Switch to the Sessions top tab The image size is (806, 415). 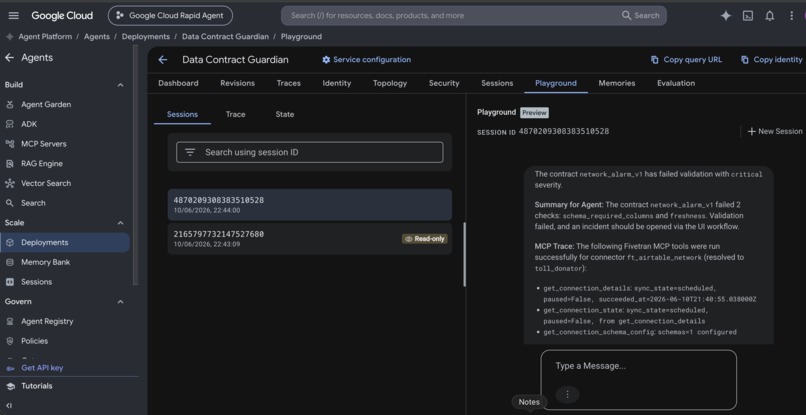point(497,83)
